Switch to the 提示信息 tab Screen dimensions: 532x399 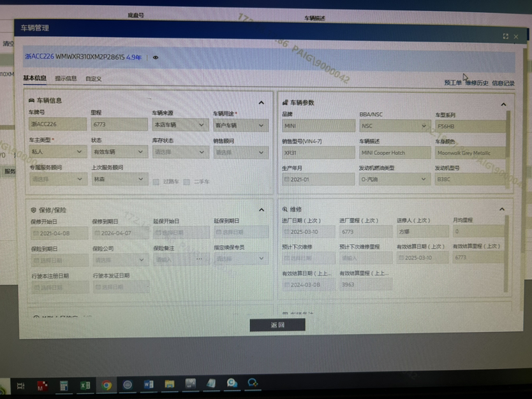coord(66,79)
